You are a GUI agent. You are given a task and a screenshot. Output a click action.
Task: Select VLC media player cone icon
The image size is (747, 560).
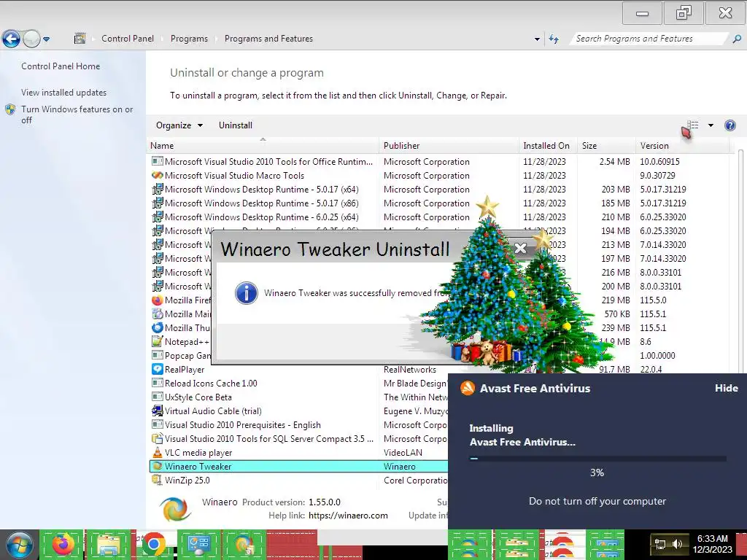pyautogui.click(x=158, y=452)
